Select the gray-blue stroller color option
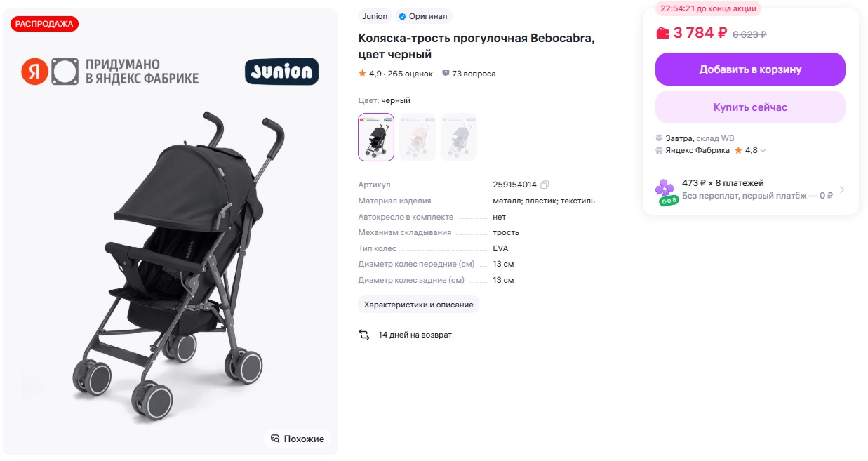868x461 pixels. tap(459, 137)
